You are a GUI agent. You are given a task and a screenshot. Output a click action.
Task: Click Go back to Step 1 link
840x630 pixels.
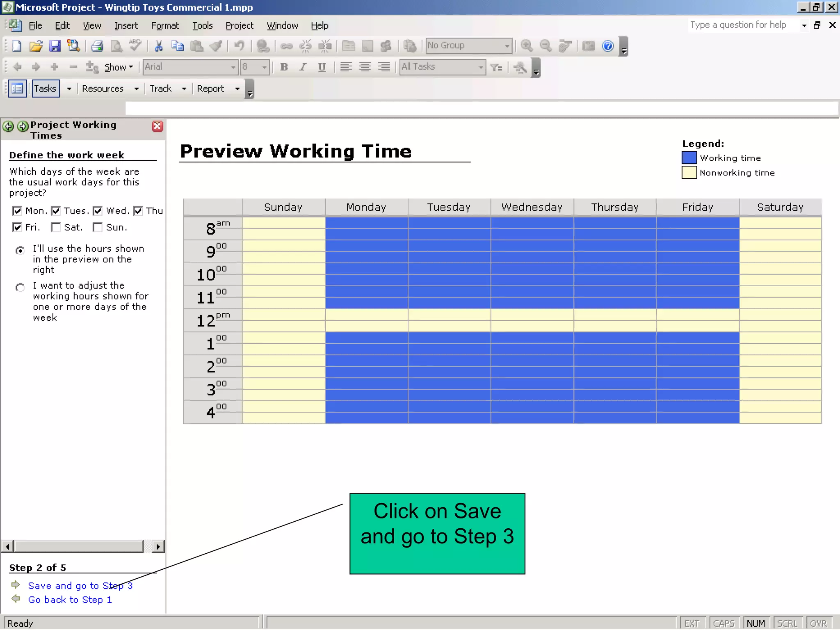pos(70,600)
